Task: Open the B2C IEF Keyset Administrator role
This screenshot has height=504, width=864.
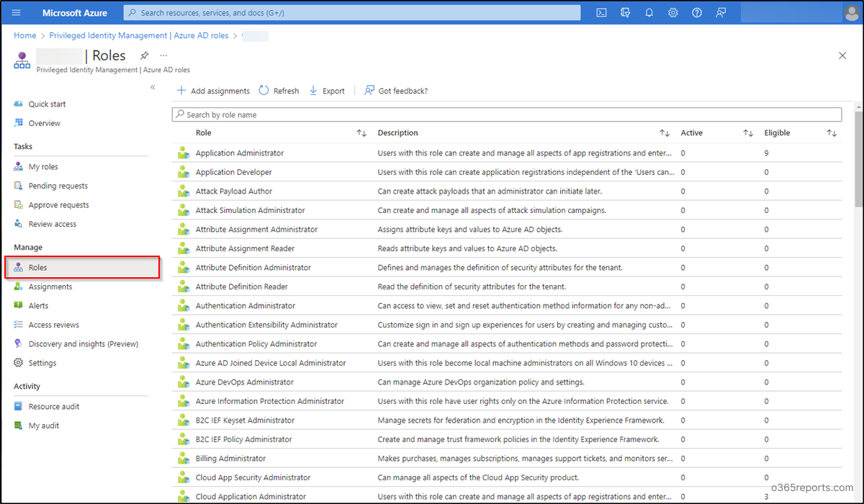Action: tap(245, 420)
